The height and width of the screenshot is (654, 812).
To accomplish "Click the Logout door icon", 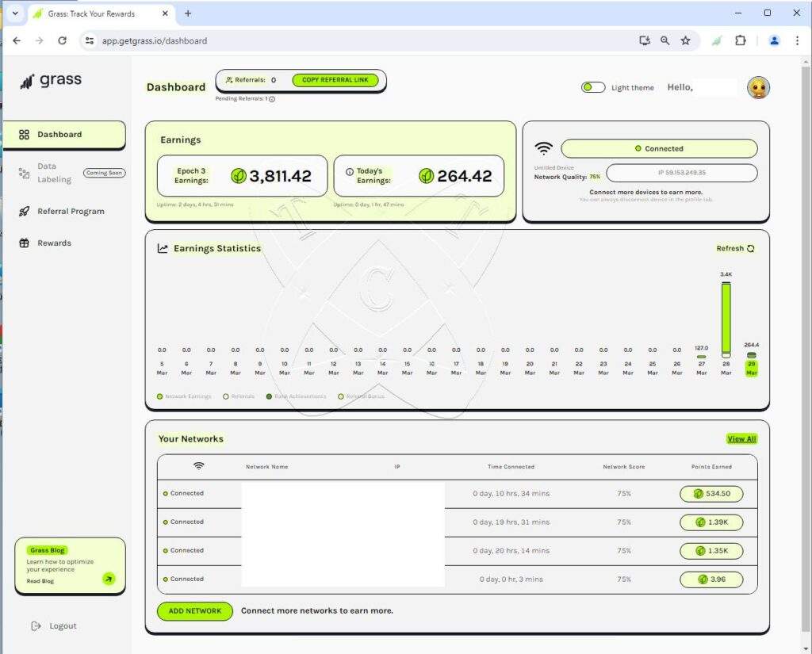I will click(x=36, y=626).
